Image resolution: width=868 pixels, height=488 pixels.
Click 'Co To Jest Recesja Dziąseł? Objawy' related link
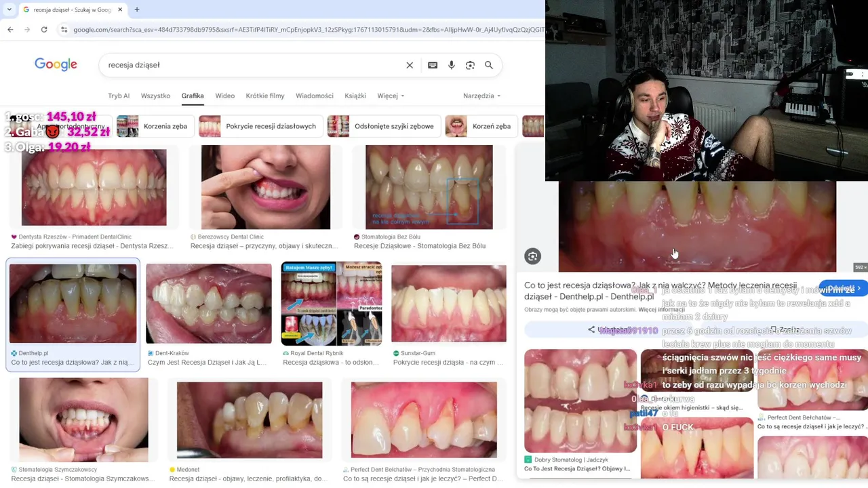(577, 469)
